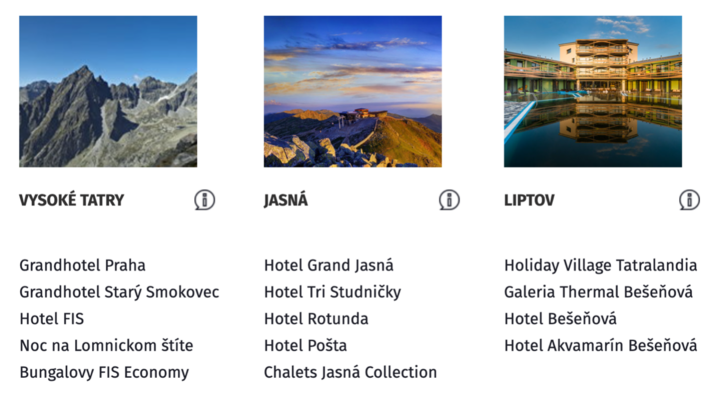Go to Galeria Thermal Bešeňová
The width and height of the screenshot is (728, 400).
click(x=598, y=292)
